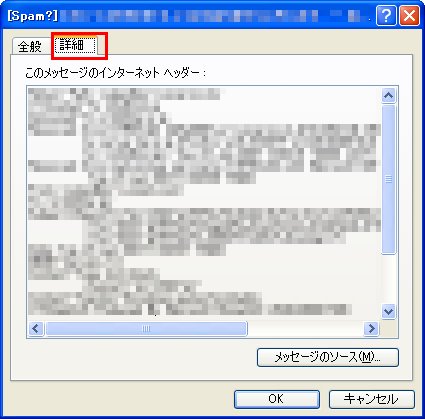Image resolution: width=425 pixels, height=419 pixels.
Task: Click the vertical scrollbar thumb in headers box
Action: [388, 179]
